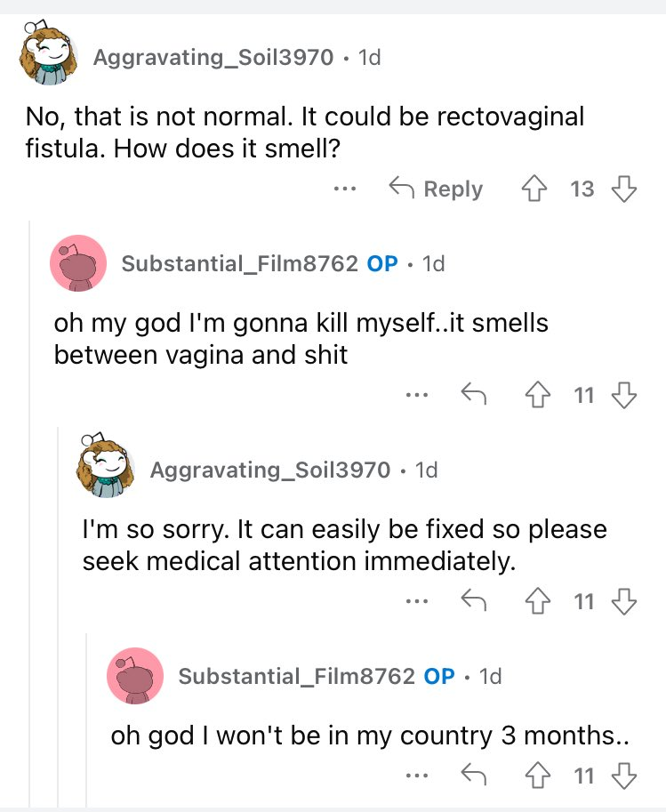Screen dimensions: 666x812
Task: Downvote OP's "won't be in my country" reply
Action: pos(625,776)
